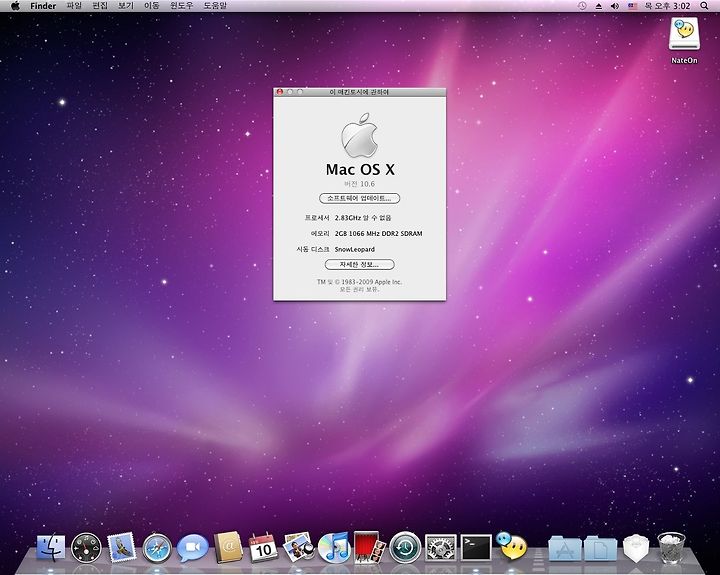The height and width of the screenshot is (575, 720).
Task: Open the 윈도우 menu
Action: pyautogui.click(x=181, y=6)
